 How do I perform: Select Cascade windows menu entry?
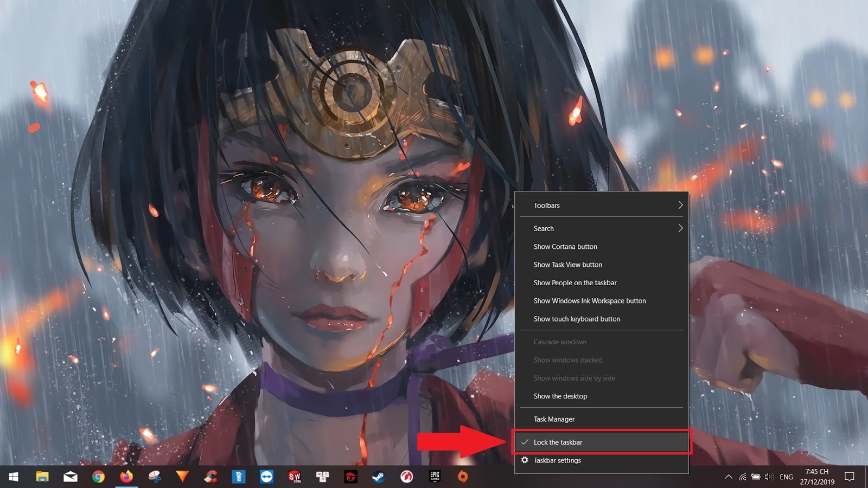click(x=602, y=342)
